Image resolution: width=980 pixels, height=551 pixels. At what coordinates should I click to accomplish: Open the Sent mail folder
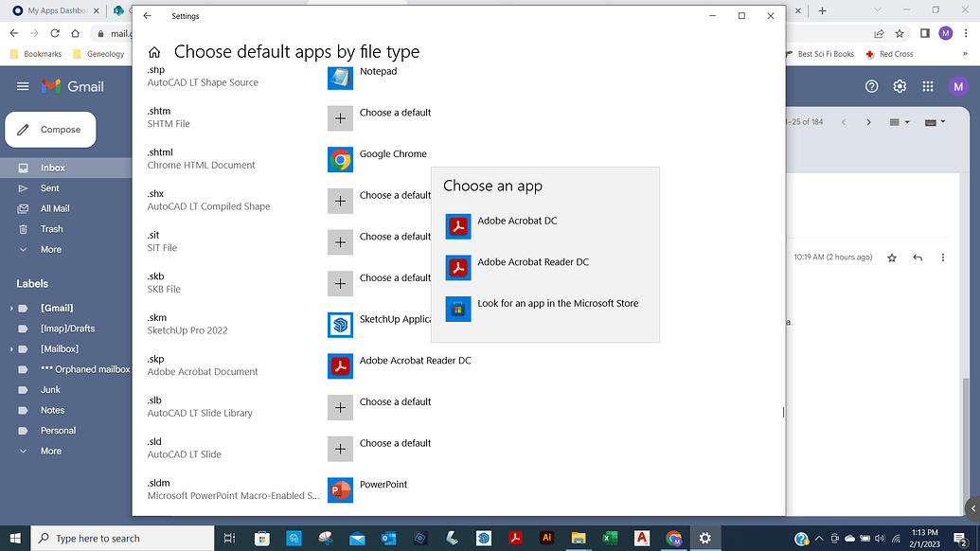click(49, 188)
